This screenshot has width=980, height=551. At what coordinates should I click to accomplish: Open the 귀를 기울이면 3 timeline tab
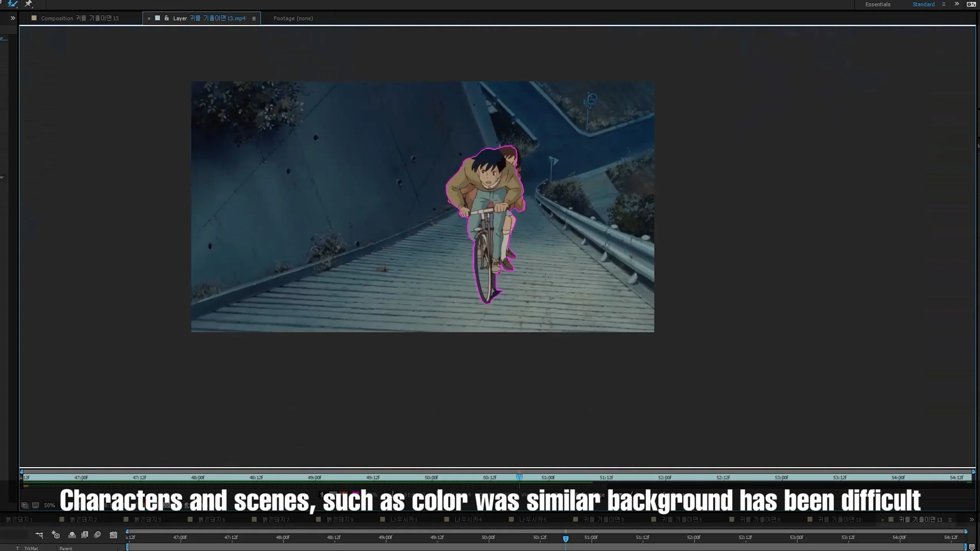coord(604,520)
